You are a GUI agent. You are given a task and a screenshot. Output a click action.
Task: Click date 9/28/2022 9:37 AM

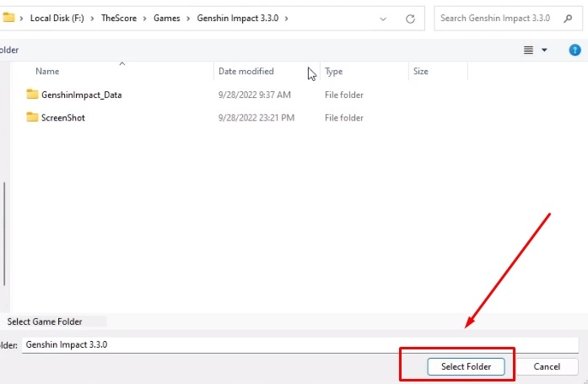[x=255, y=95]
